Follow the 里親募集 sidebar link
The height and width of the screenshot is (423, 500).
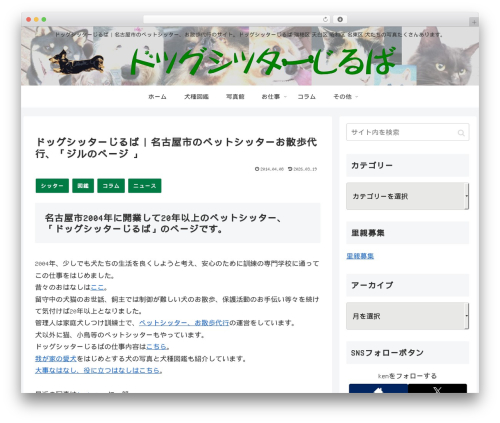pyautogui.click(x=360, y=256)
